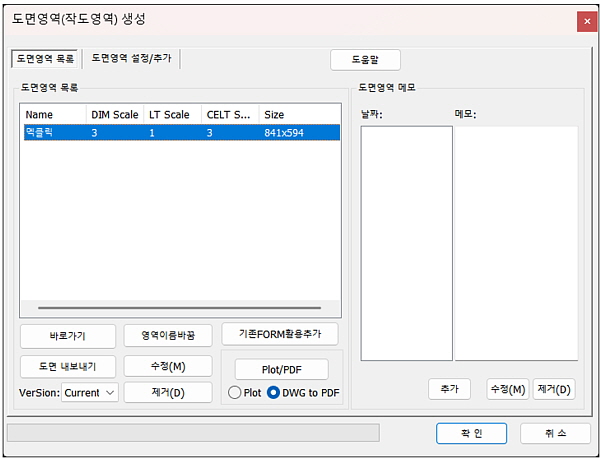Click the 도면 내보내기 button

[x=68, y=367]
